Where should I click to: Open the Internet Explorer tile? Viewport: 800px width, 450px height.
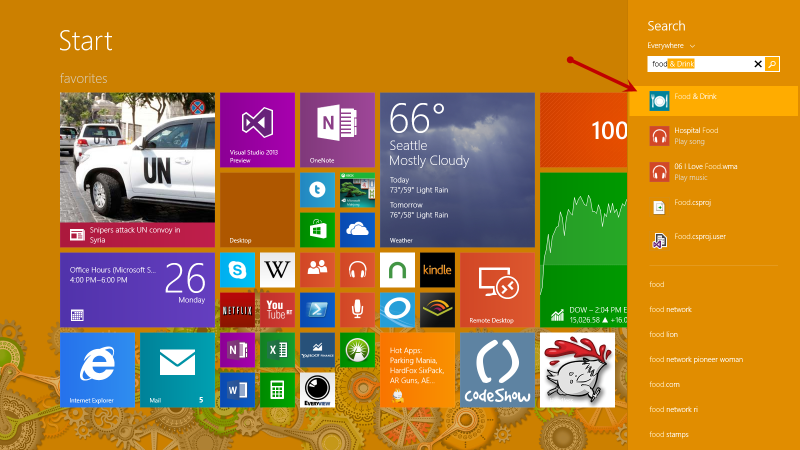(97, 369)
